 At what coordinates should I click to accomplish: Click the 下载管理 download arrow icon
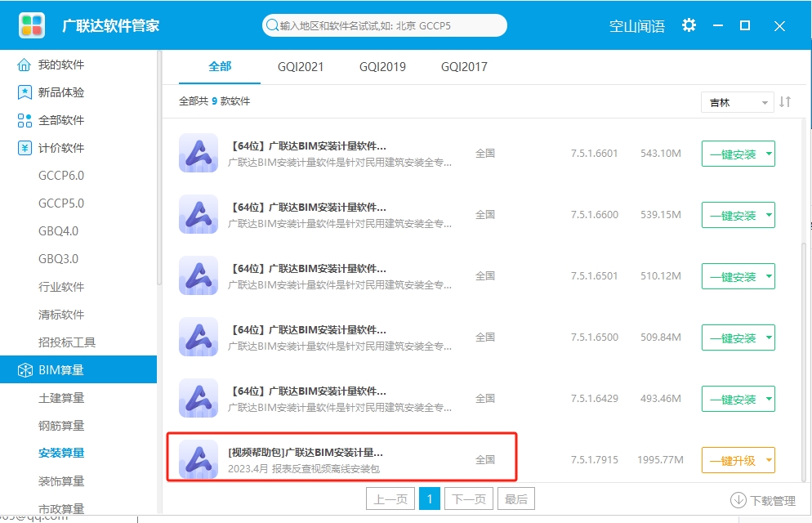tap(738, 500)
